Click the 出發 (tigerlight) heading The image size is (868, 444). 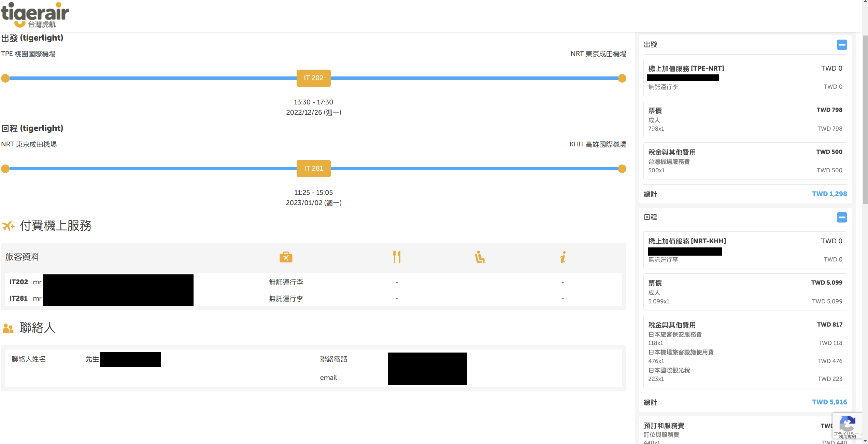(x=32, y=38)
